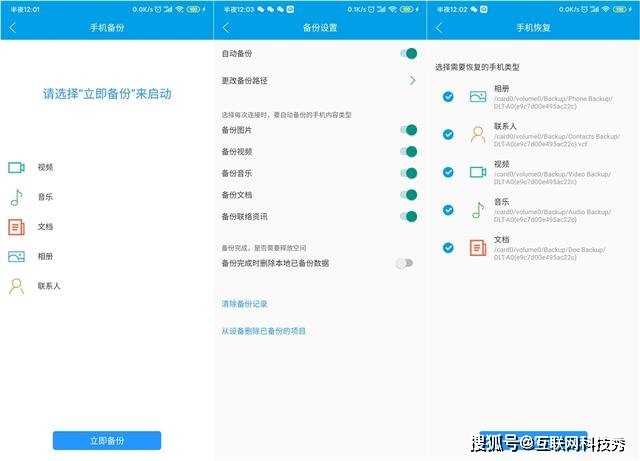Toggle the 备份文档 switch

409,195
